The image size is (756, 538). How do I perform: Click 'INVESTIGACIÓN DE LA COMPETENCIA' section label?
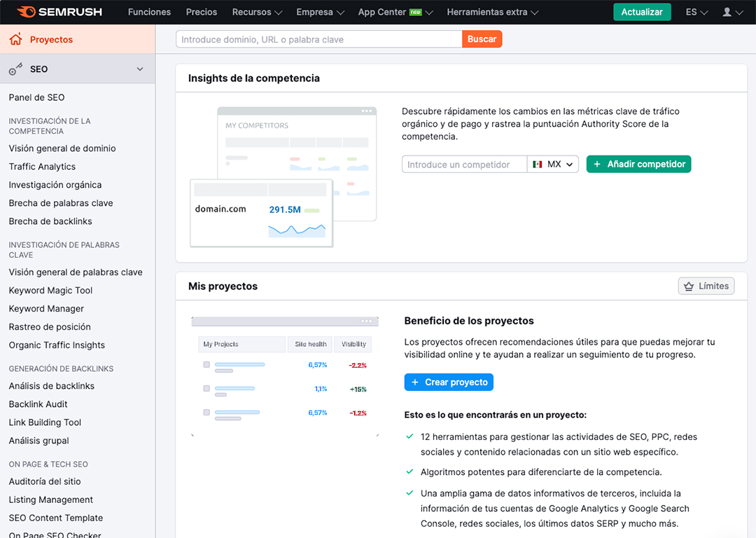pos(50,126)
